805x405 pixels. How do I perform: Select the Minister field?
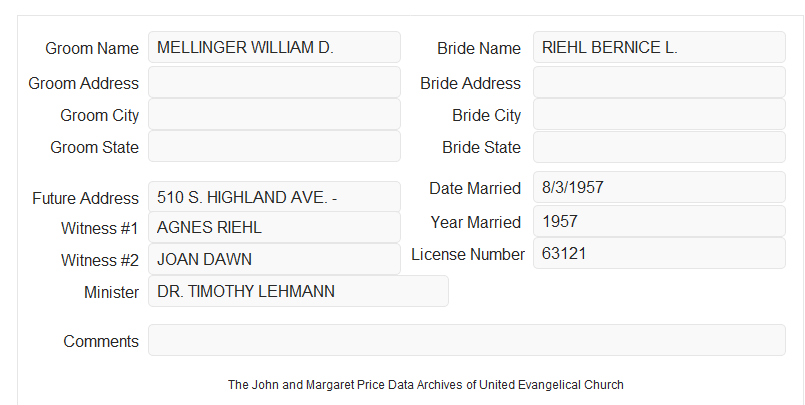(298, 291)
